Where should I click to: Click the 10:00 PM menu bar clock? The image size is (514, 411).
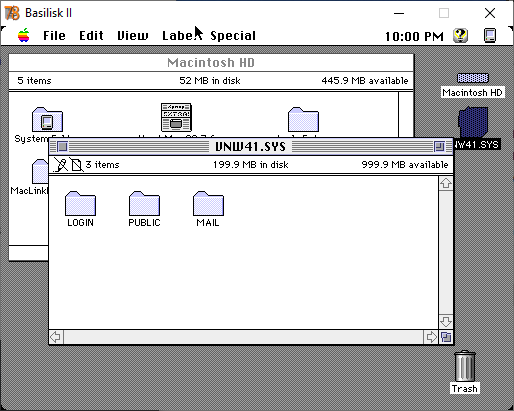click(x=414, y=36)
